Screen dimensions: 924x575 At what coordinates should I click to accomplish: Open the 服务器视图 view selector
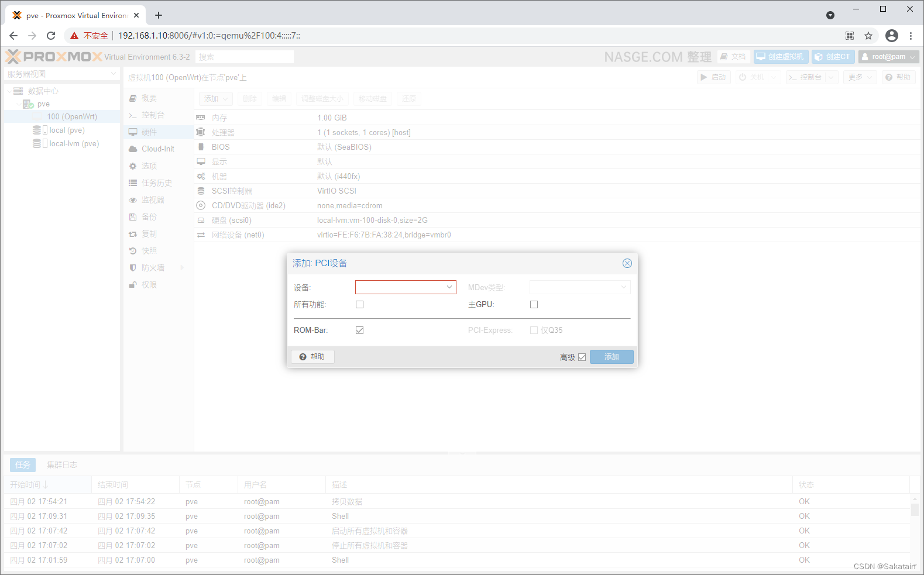coord(62,74)
